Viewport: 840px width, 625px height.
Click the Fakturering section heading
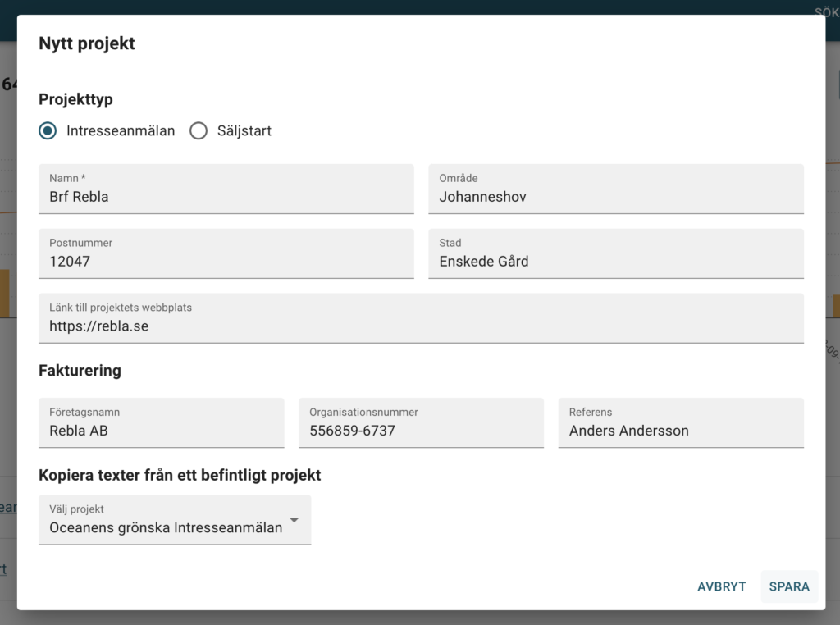[80, 371]
